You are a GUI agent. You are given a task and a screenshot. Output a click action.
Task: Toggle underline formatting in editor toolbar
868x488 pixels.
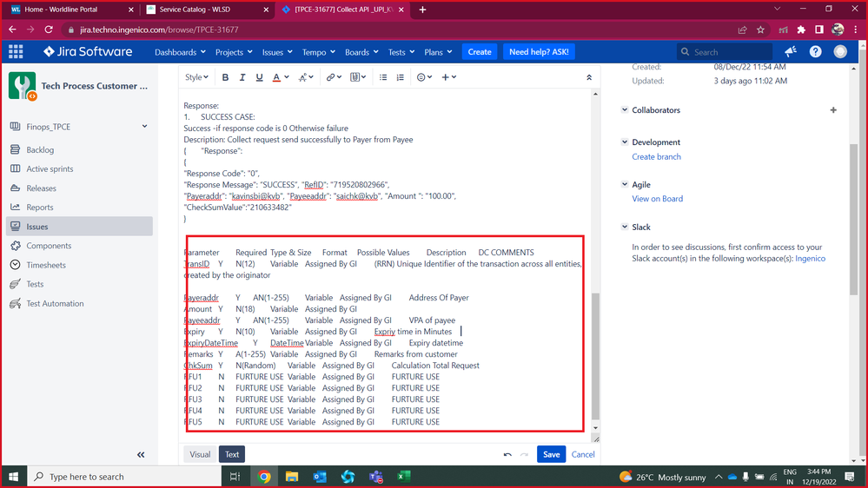pyautogui.click(x=259, y=77)
